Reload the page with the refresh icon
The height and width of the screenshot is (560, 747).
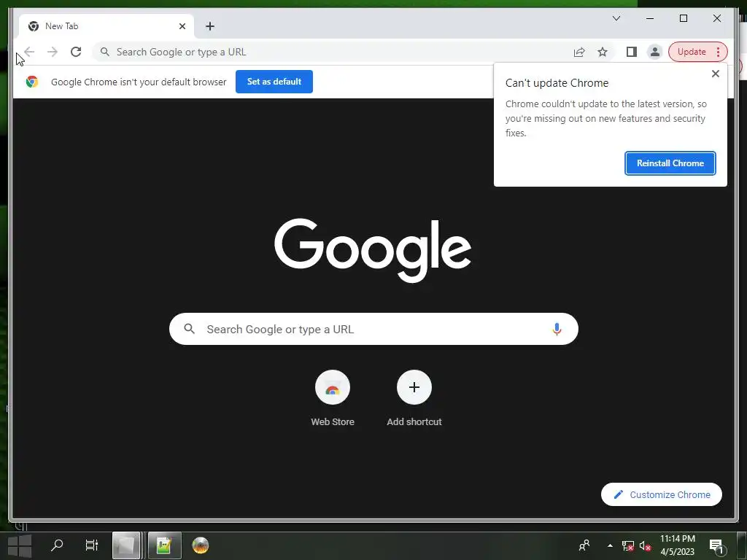76,52
